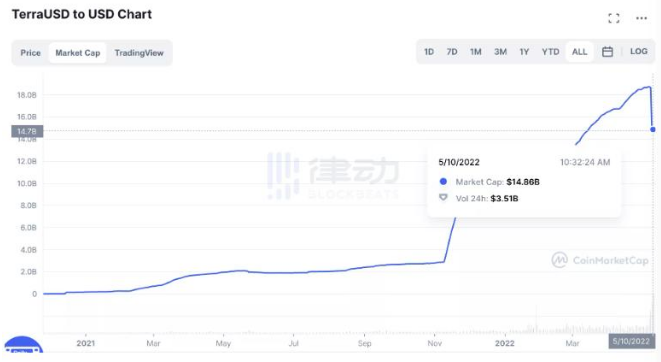Screen dimensions: 661x362
Task: Set chart range to 1D
Action: (x=429, y=52)
